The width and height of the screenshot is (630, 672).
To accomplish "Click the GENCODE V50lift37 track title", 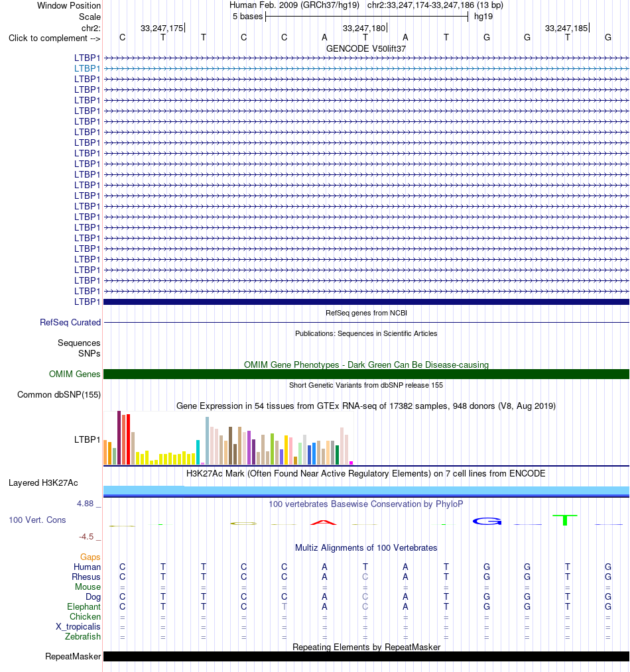I will pos(366,49).
